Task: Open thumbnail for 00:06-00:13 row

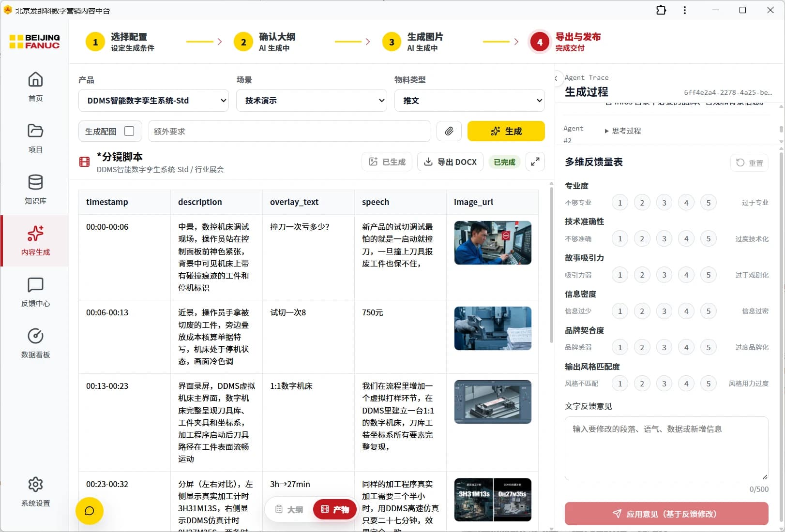Action: pyautogui.click(x=493, y=328)
